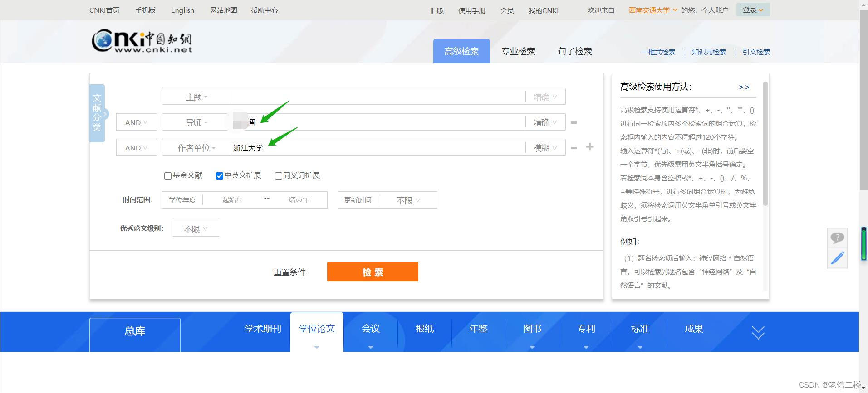Screen dimensions: 868x393
Task: Remove the 作者单位 row with minus icon
Action: (x=574, y=148)
